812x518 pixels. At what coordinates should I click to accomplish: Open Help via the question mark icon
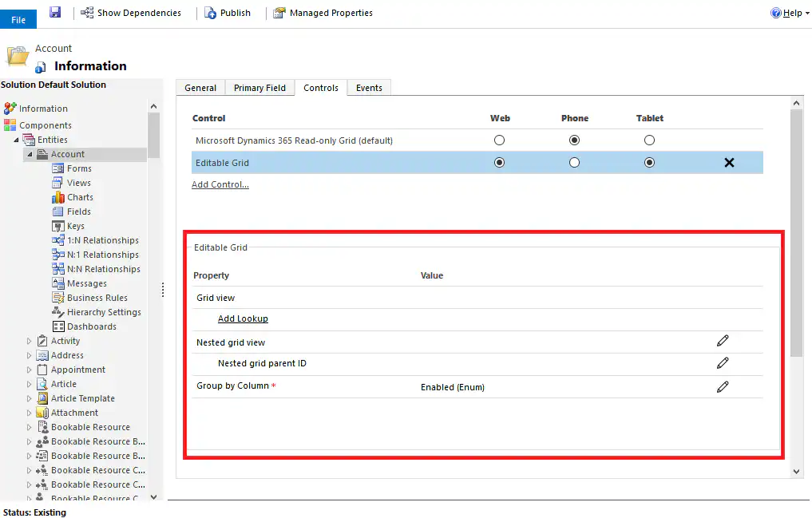click(x=774, y=12)
